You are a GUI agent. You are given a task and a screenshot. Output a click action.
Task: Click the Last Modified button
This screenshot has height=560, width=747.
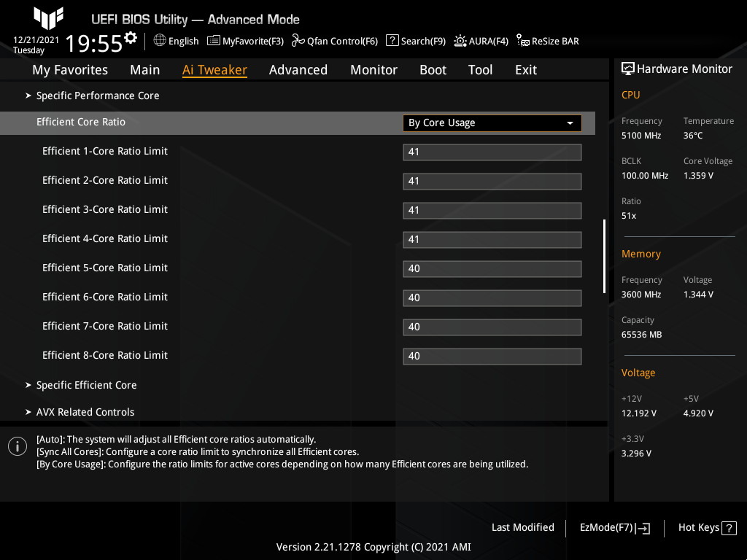point(522,527)
